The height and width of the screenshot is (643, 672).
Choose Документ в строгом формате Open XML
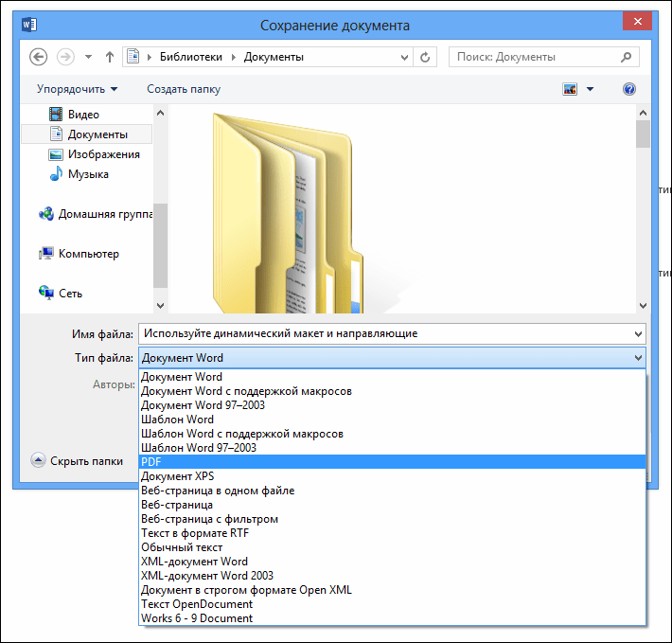[x=392, y=590]
